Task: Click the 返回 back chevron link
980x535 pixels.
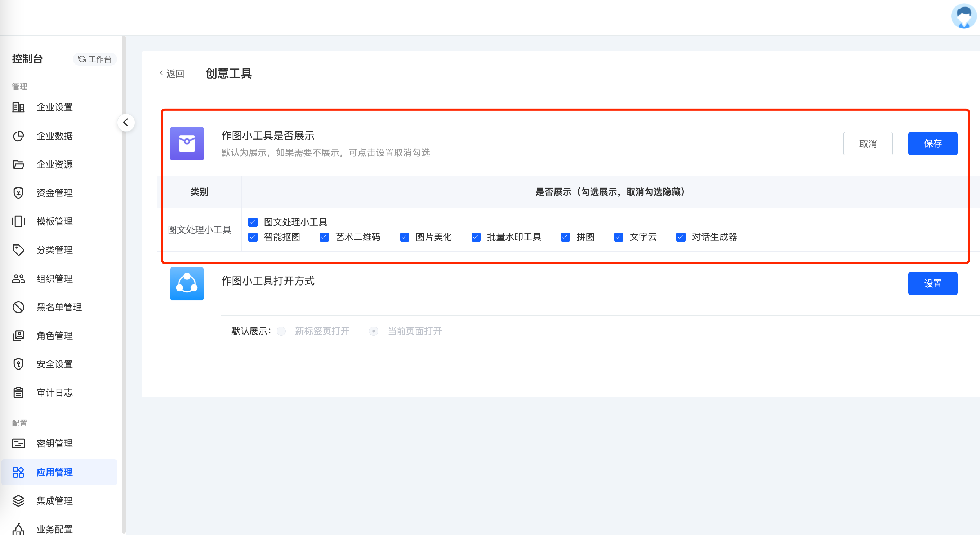Action: point(172,74)
